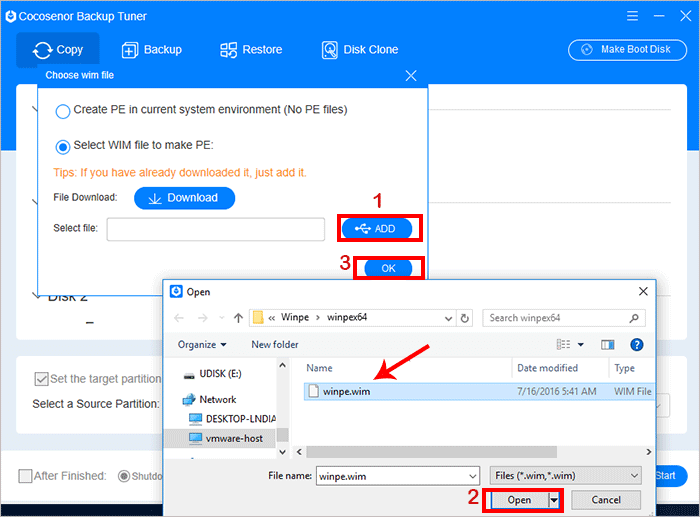Go back in the Open dialog
The height and width of the screenshot is (517, 700).
click(x=179, y=318)
